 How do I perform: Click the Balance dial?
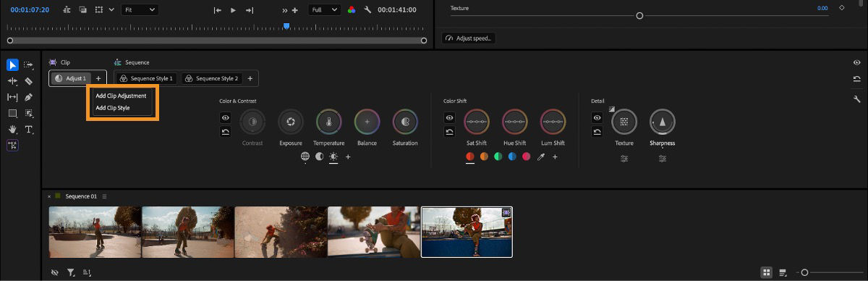coord(367,122)
